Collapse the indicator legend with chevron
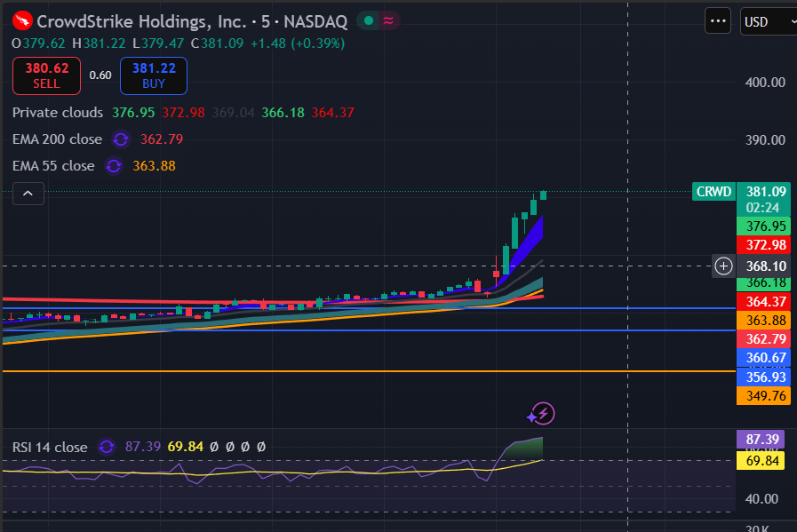The image size is (797, 532). 28,194
